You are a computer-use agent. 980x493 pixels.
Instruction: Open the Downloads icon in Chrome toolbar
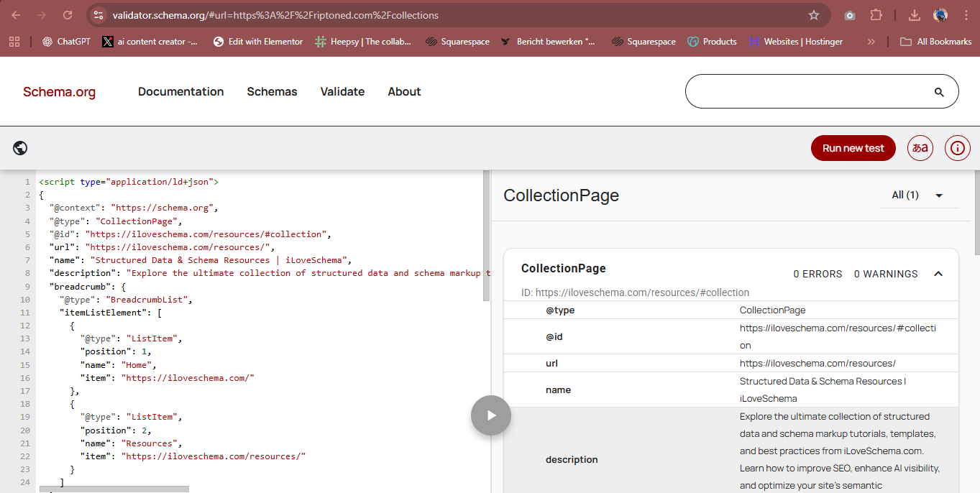[x=915, y=15]
